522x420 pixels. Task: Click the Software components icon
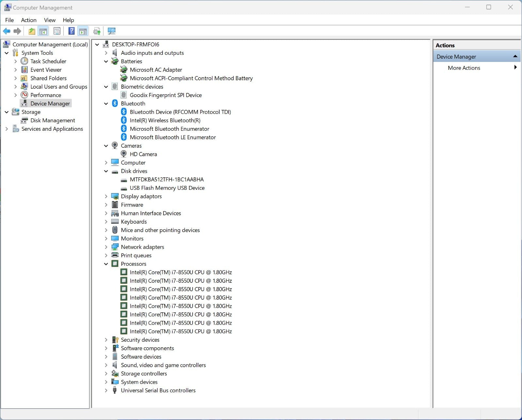pyautogui.click(x=115, y=348)
